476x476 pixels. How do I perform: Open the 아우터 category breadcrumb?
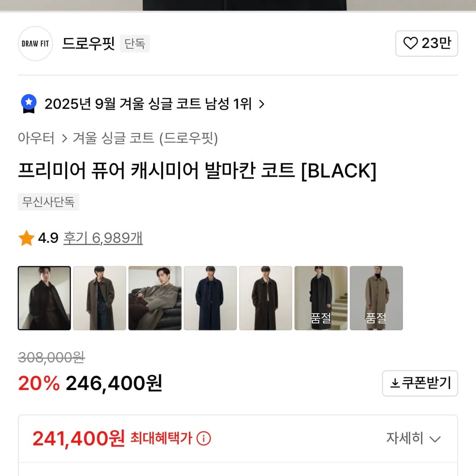[36, 138]
